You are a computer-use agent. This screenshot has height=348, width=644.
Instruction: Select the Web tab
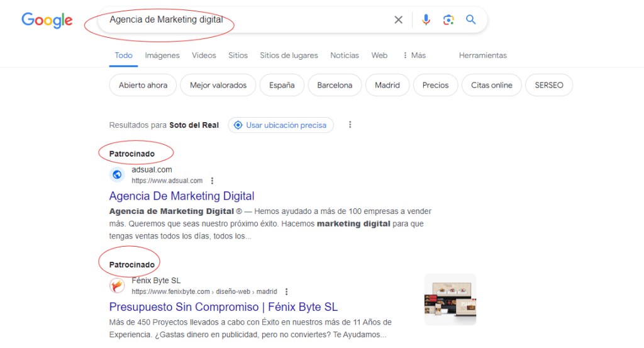[x=379, y=55]
